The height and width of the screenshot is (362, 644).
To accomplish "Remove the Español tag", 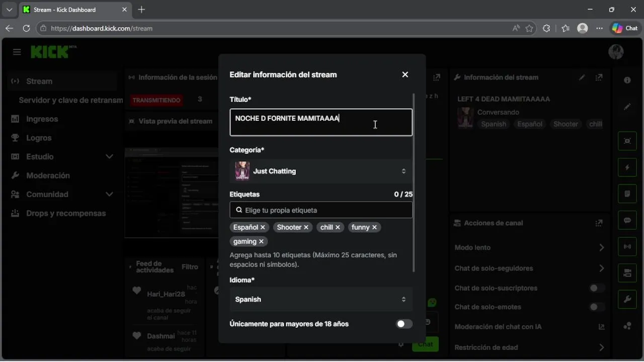I will coord(263,227).
